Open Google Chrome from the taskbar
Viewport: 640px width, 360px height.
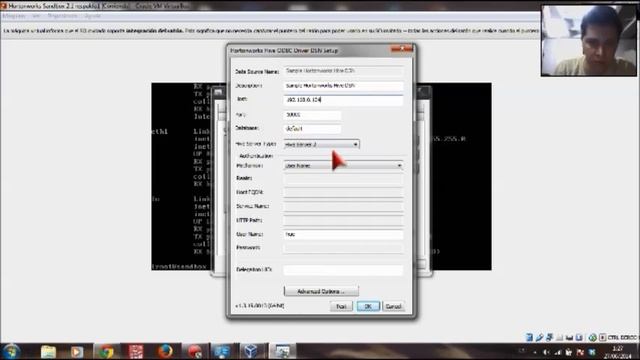click(106, 351)
